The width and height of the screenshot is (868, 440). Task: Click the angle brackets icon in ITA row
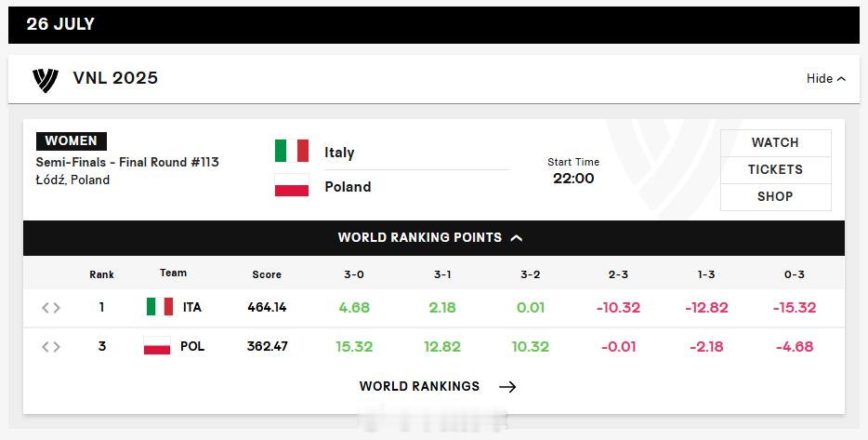[51, 308]
